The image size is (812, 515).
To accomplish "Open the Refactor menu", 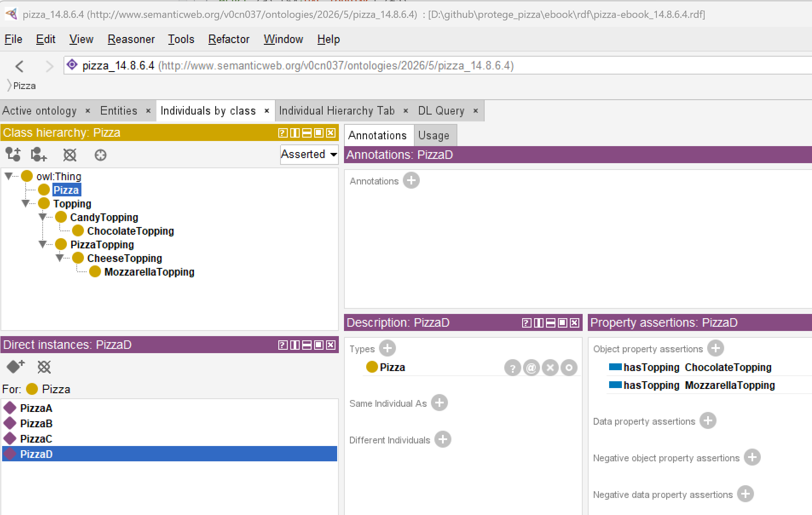I will [228, 39].
